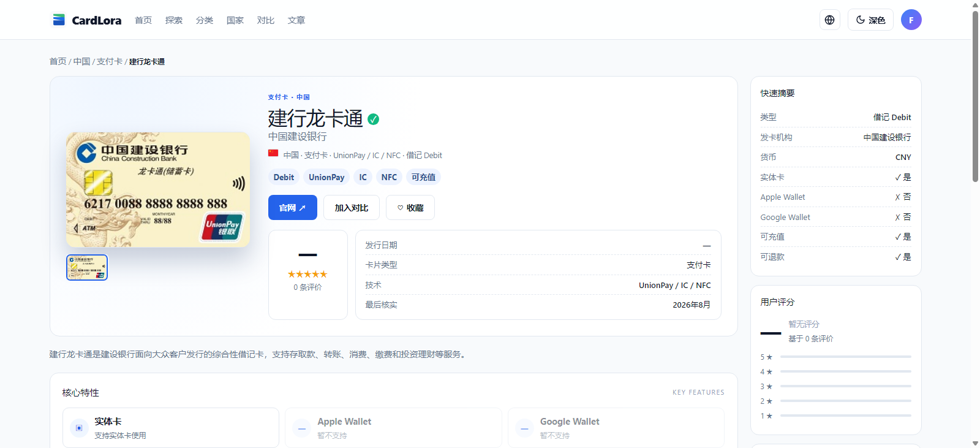Click the 5-star rating bar
This screenshot has width=980, height=448.
click(x=846, y=357)
